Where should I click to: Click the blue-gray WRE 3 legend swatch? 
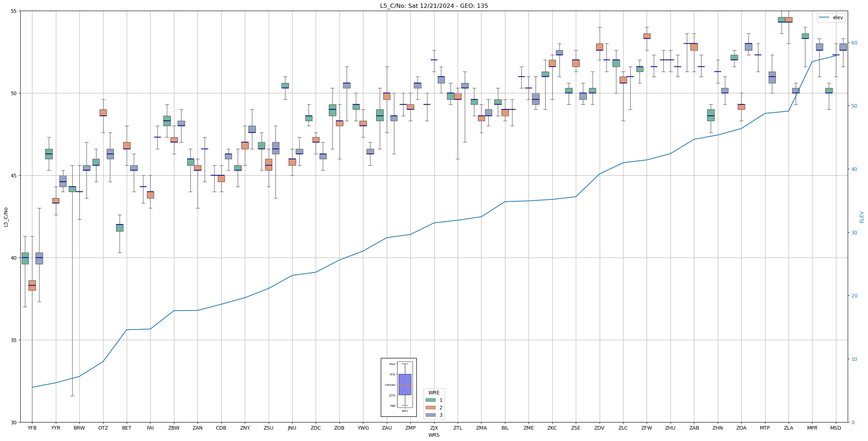point(430,415)
